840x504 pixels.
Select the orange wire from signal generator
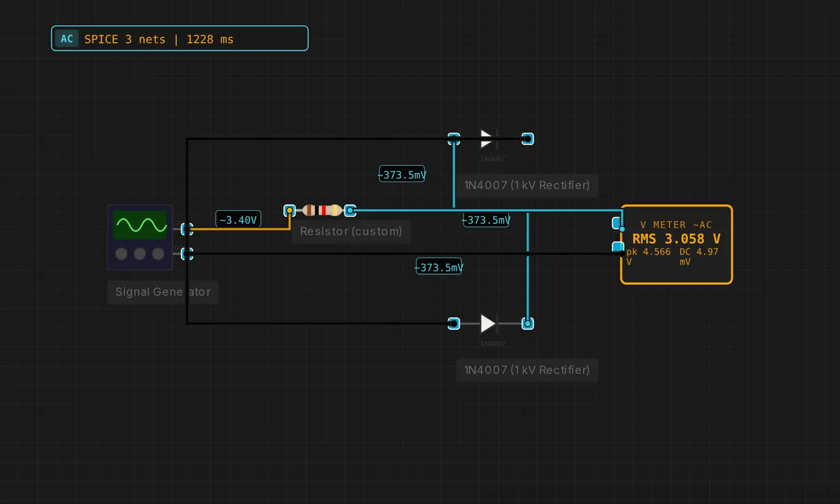click(x=238, y=228)
